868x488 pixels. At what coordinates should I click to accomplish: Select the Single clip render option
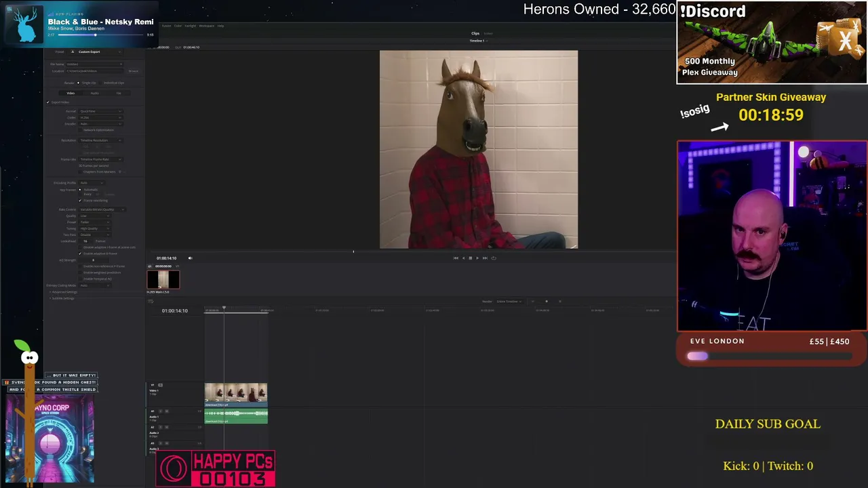click(78, 83)
